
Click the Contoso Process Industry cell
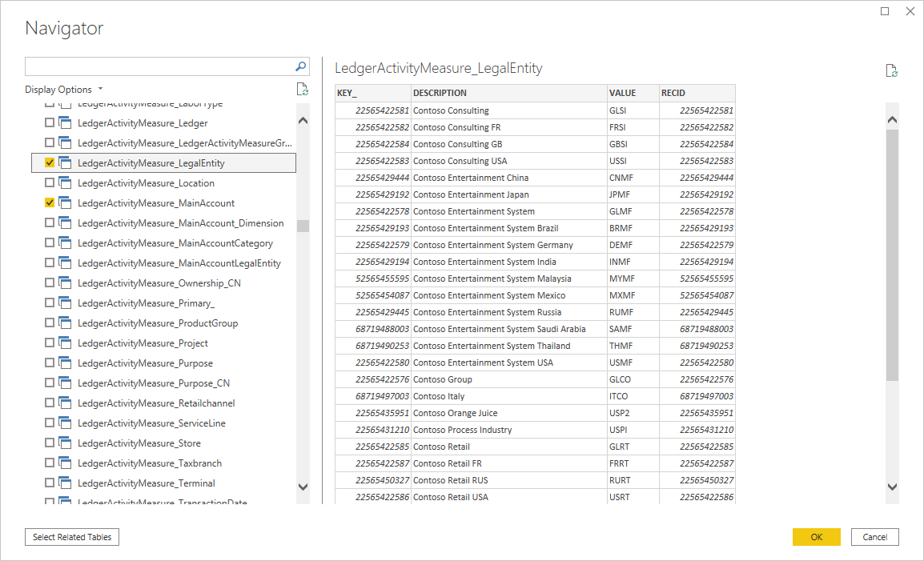(x=509, y=430)
